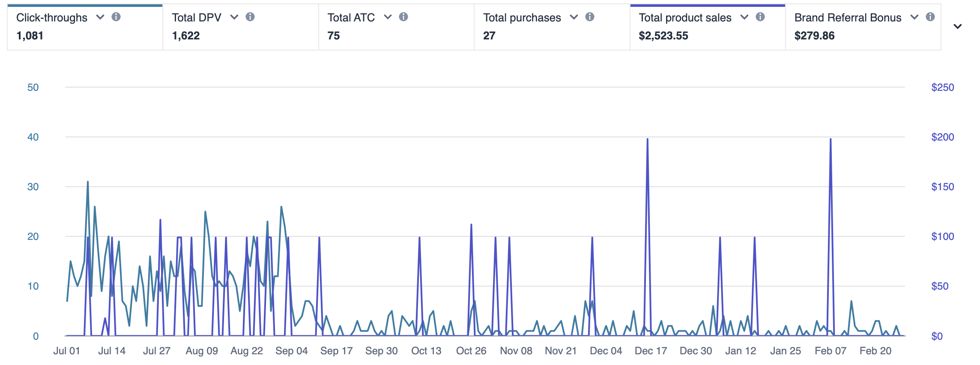
Task: Select the Total purchases metric card
Action: click(x=552, y=27)
